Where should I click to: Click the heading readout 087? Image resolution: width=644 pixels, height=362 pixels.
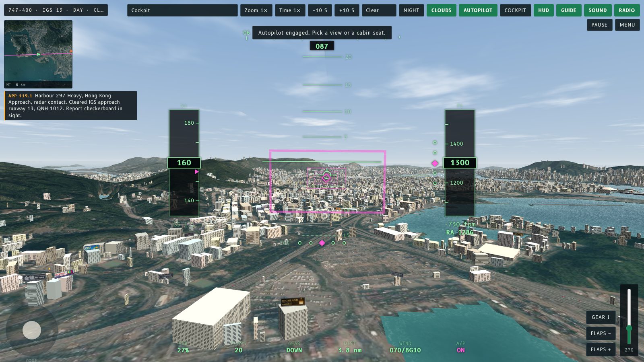pyautogui.click(x=322, y=46)
